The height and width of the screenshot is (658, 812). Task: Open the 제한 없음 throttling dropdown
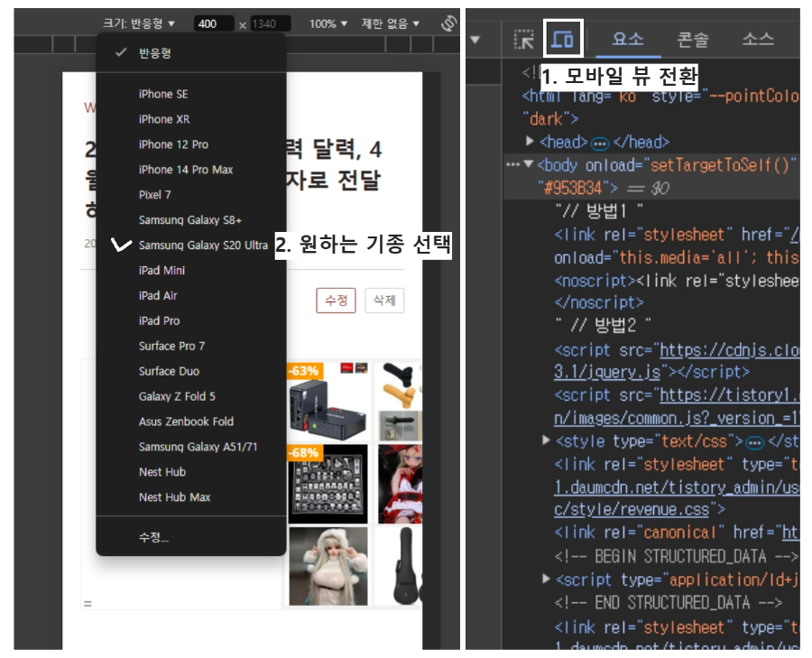(391, 23)
